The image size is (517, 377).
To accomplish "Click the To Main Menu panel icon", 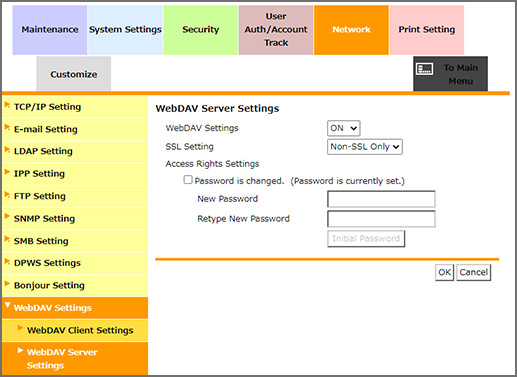I will [x=424, y=69].
